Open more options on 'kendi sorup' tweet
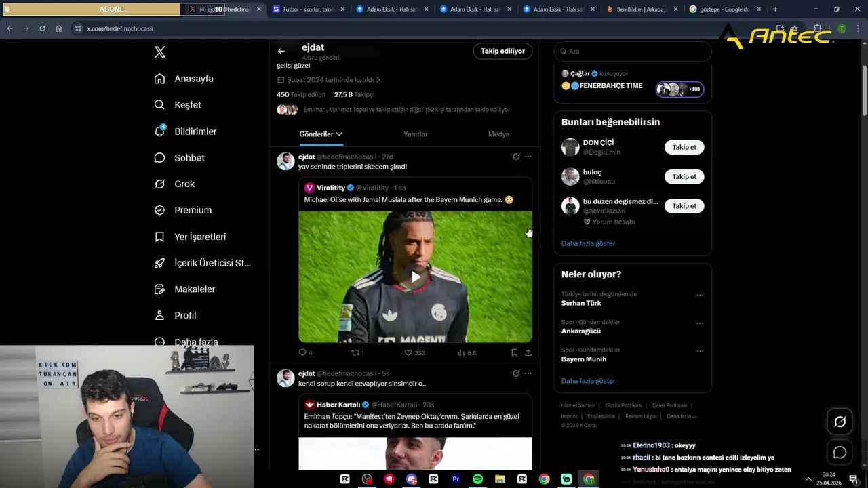Viewport: 868px width, 488px height. click(x=528, y=373)
